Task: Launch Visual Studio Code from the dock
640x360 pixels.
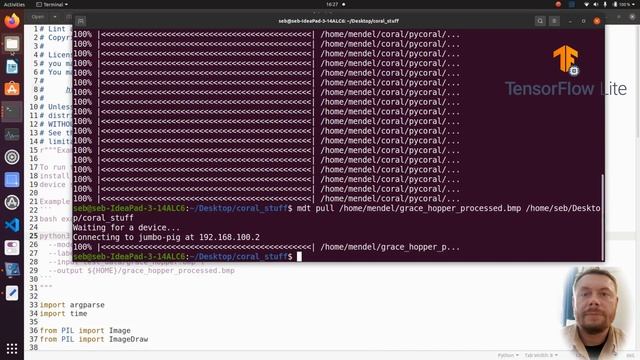Action: click(12, 225)
